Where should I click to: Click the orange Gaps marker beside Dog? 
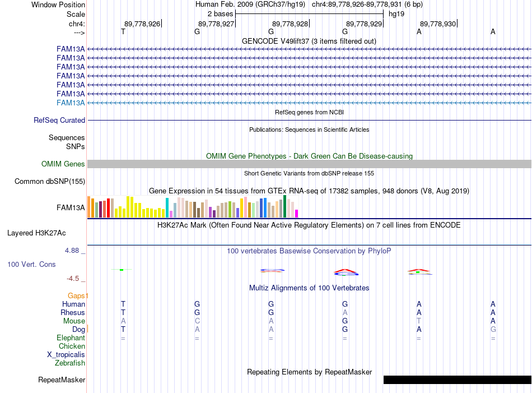(x=87, y=329)
